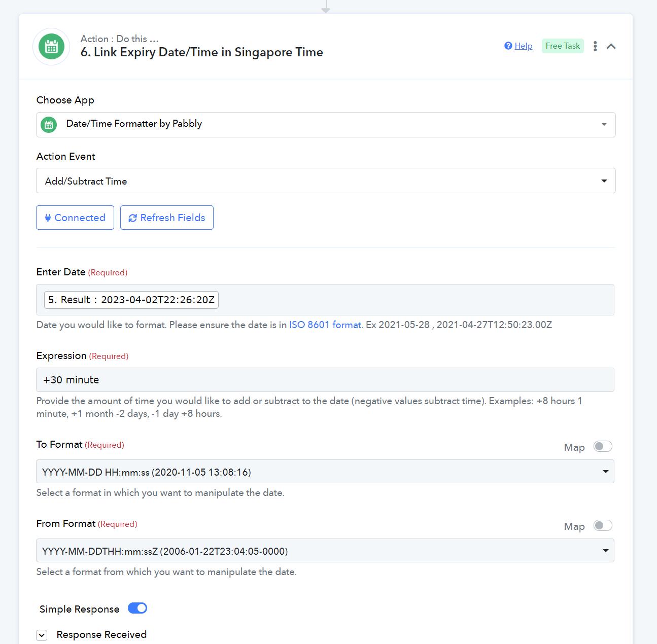Click the Date/Time Formatter app icon
This screenshot has width=657, height=644.
click(49, 124)
